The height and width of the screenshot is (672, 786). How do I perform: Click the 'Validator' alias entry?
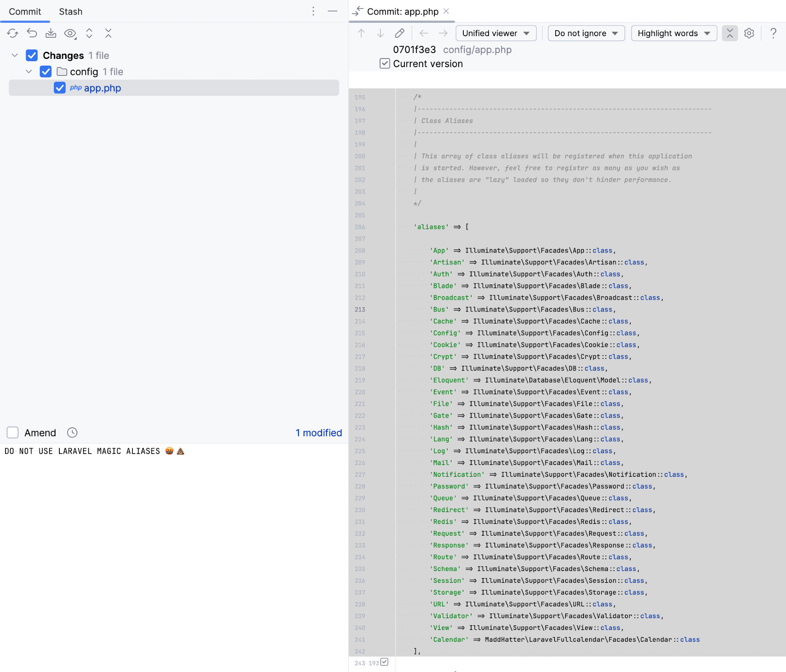point(546,616)
